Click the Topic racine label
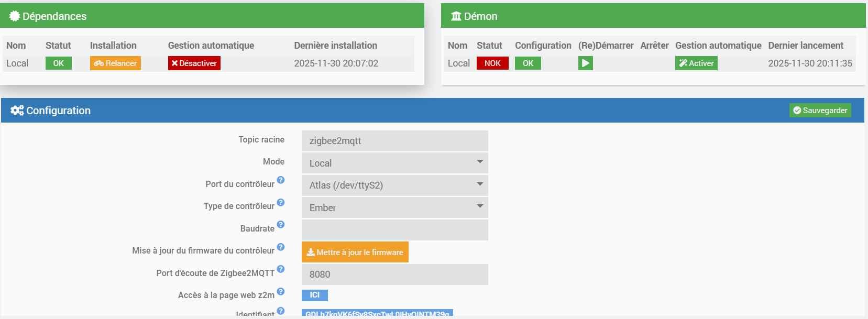The image size is (868, 319). click(x=261, y=139)
